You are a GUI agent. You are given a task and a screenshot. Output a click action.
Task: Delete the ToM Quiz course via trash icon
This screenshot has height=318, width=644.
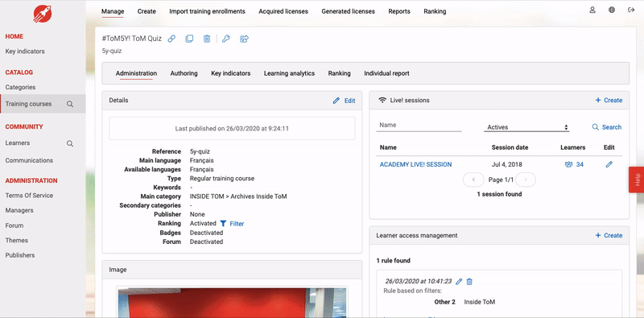click(207, 39)
